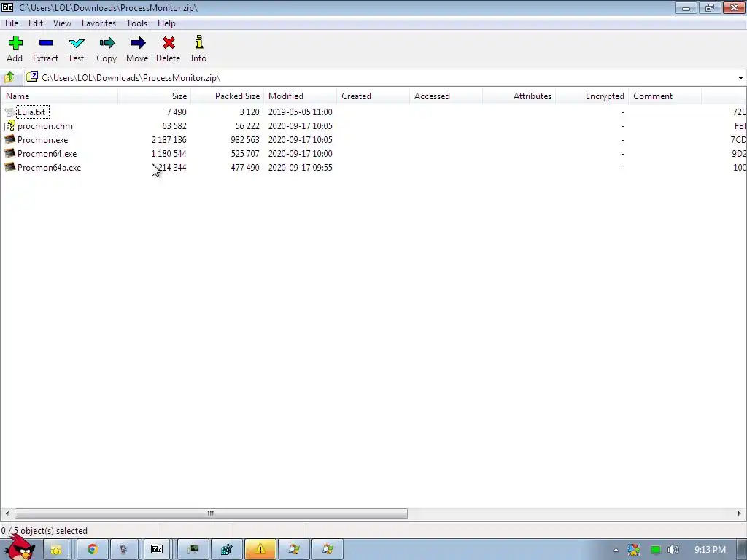Click the scroll left arrow
The image size is (747, 560).
[x=7, y=513]
